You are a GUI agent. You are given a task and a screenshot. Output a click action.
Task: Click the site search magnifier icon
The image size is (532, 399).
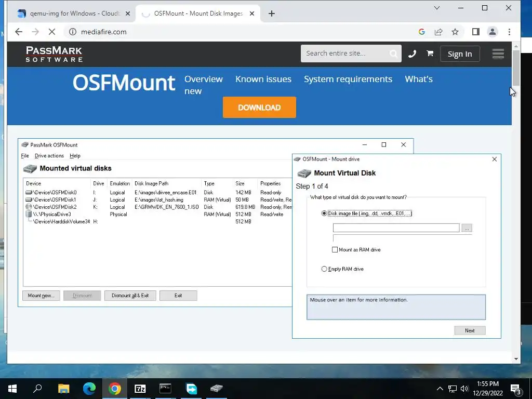pos(394,54)
